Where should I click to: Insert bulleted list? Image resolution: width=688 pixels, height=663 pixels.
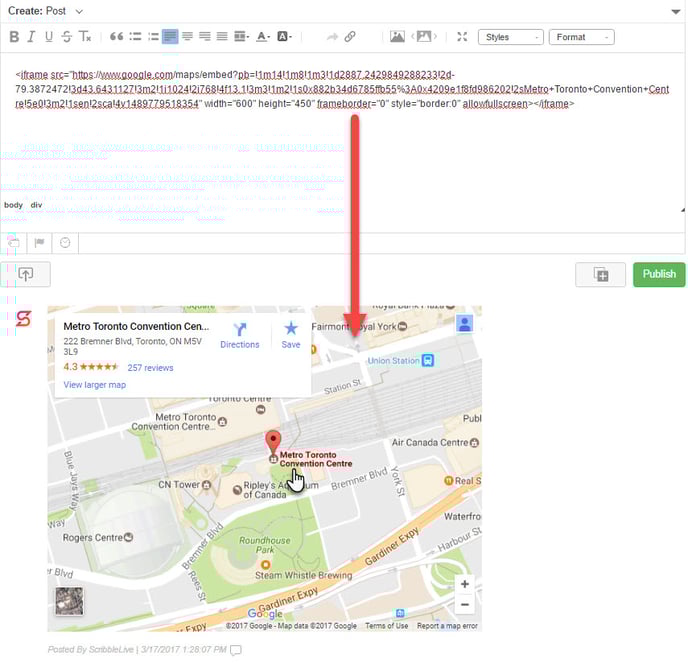click(x=135, y=36)
